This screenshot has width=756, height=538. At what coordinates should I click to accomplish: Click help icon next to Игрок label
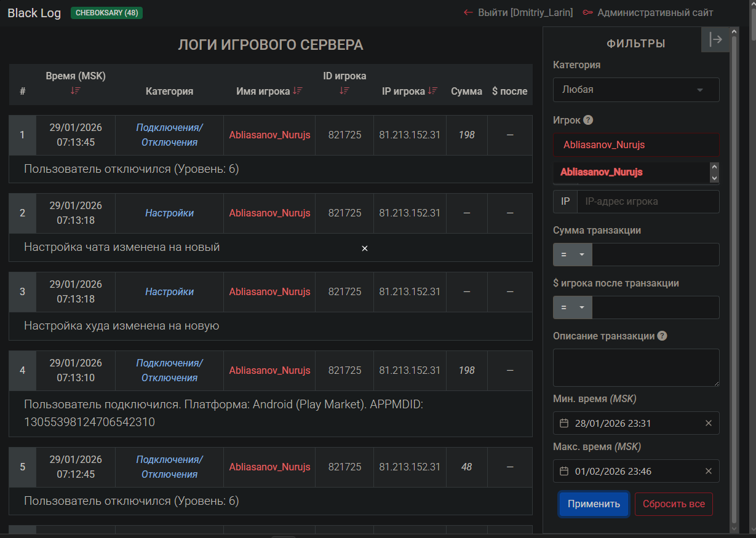point(588,120)
